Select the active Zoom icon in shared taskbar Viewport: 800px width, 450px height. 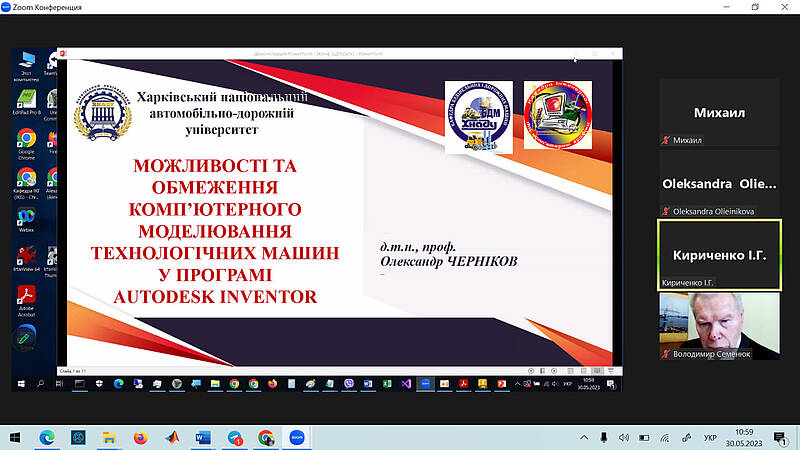[x=426, y=384]
